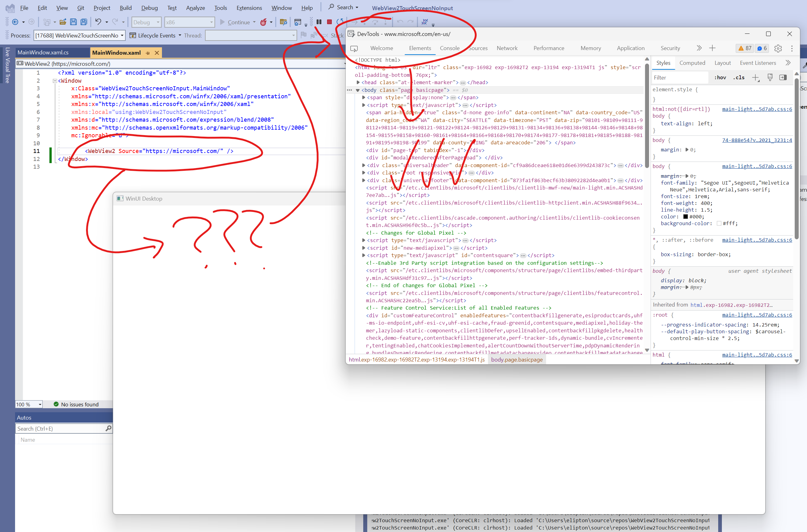Switch to the Network tab in DevTools

(x=507, y=48)
